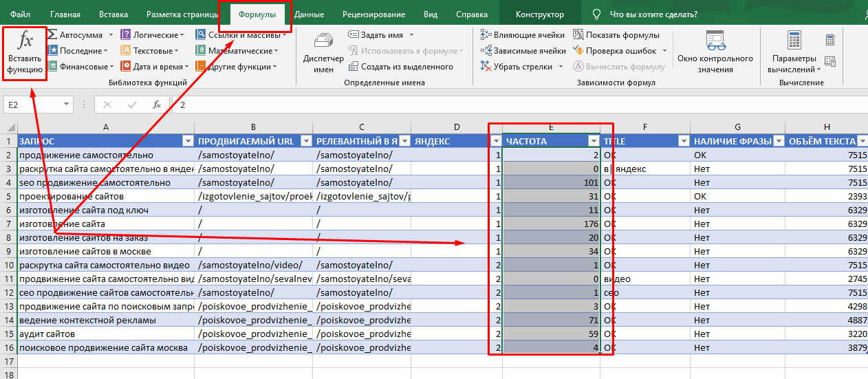Image resolution: width=868 pixels, height=379 pixels.
Task: Switch to Главная tab
Action: click(65, 14)
